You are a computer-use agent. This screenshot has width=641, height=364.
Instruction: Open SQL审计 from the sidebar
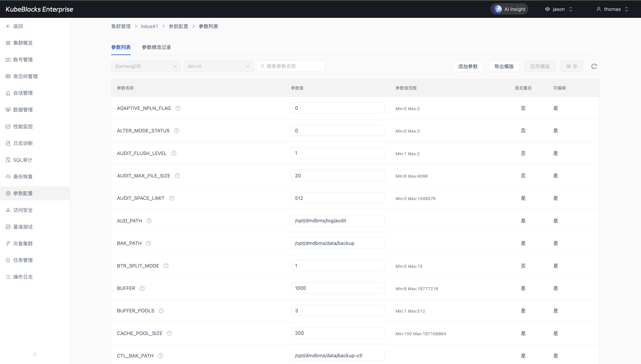point(23,160)
